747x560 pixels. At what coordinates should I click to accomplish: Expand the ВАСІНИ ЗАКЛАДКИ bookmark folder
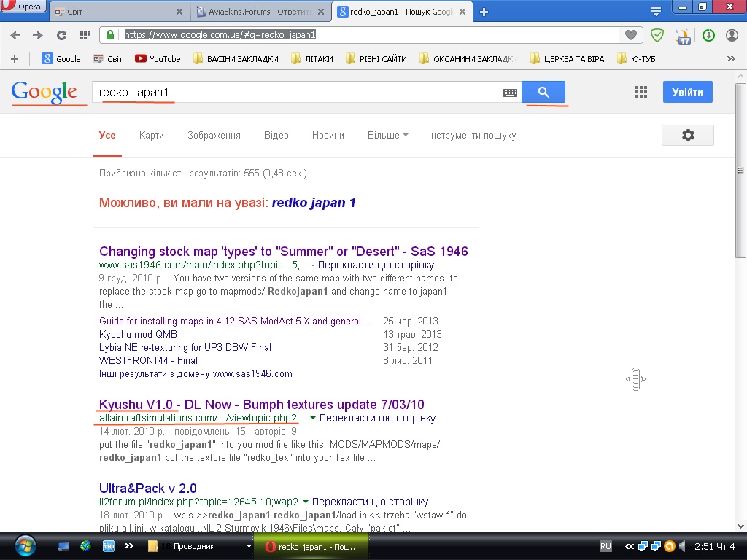[236, 59]
